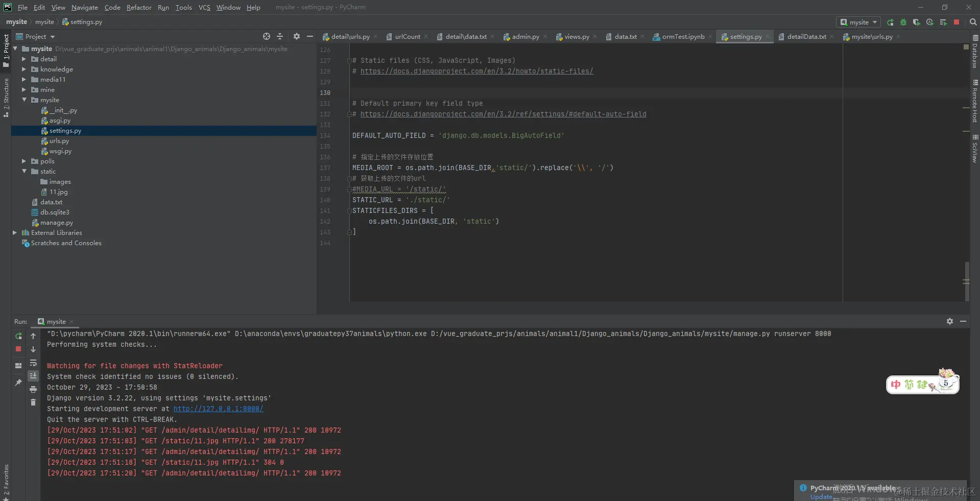Toggle soft-wrap in Run console
The height and width of the screenshot is (501, 980).
click(33, 363)
